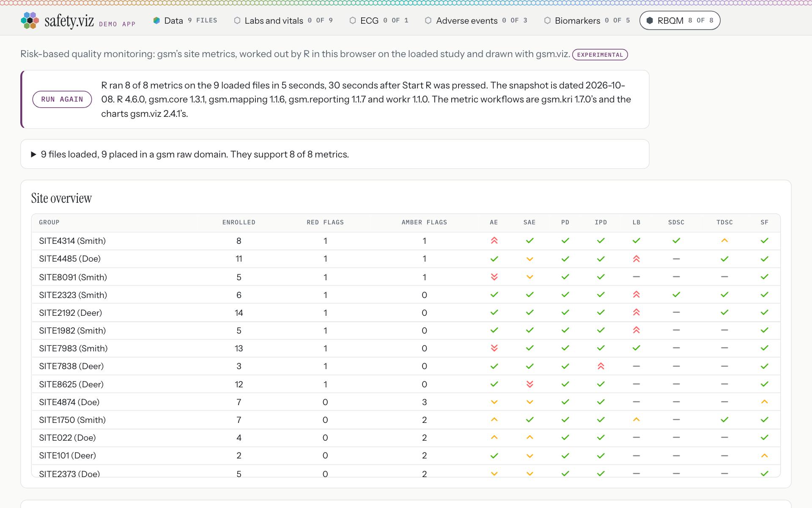The width and height of the screenshot is (812, 508).
Task: Open the Data tab
Action: 185,20
